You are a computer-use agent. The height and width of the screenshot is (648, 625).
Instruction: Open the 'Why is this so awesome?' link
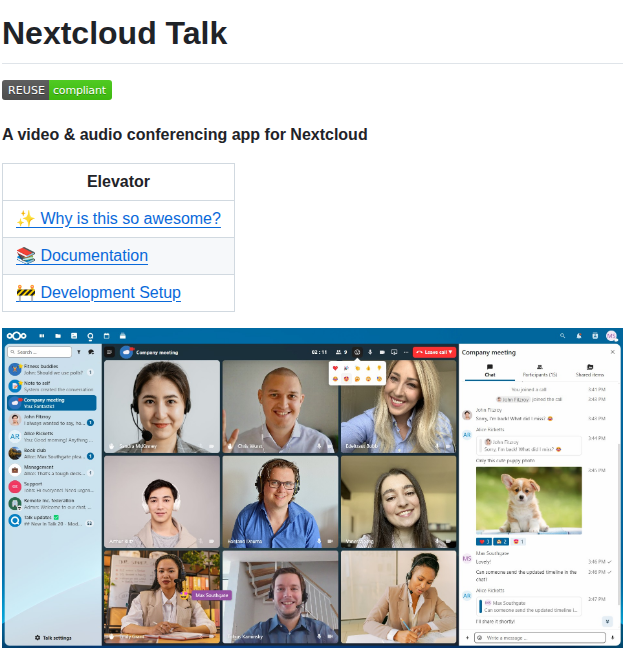point(118,218)
